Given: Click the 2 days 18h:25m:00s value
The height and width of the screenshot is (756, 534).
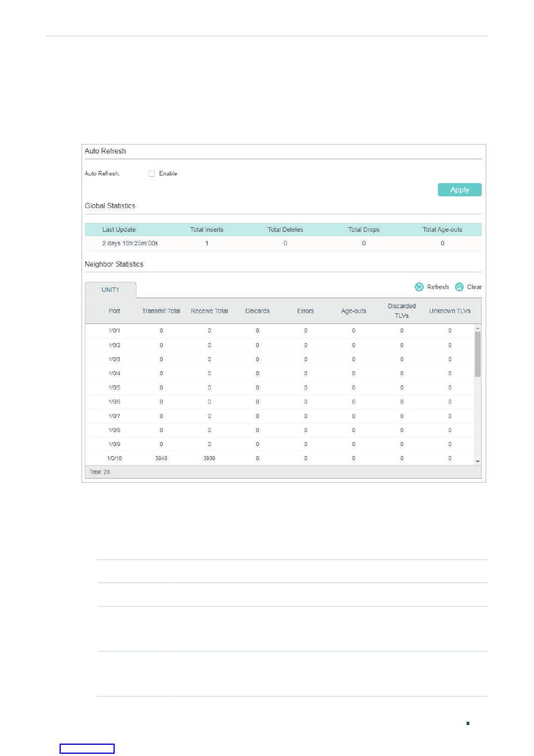Looking at the screenshot, I should 130,244.
